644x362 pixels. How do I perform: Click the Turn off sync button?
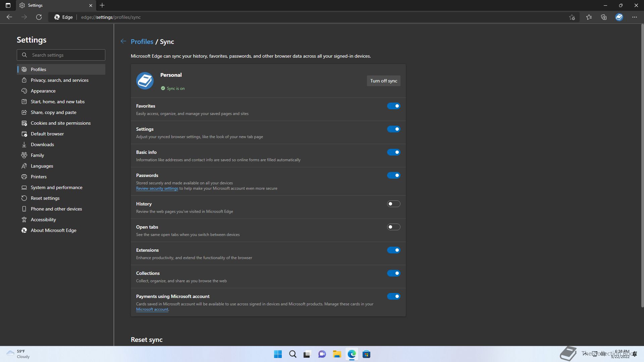click(x=383, y=81)
